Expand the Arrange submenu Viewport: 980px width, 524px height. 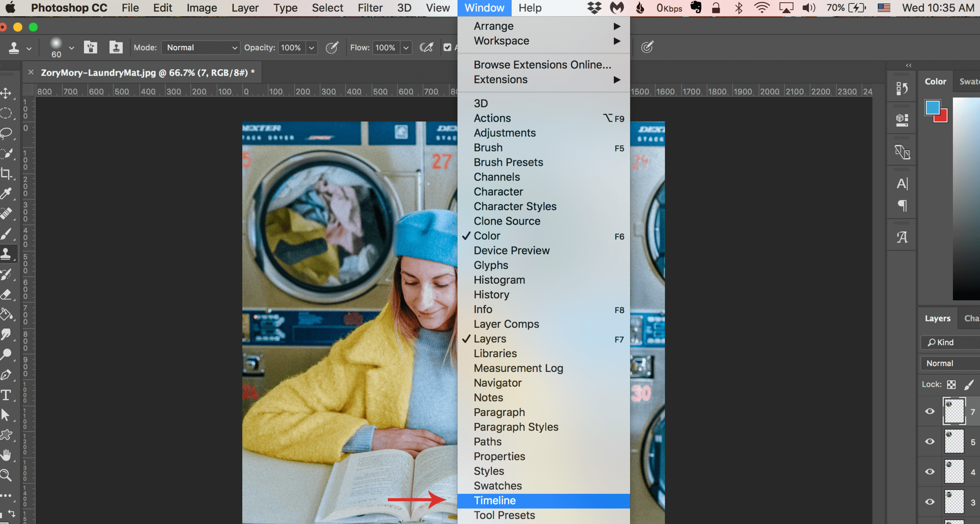[x=544, y=26]
